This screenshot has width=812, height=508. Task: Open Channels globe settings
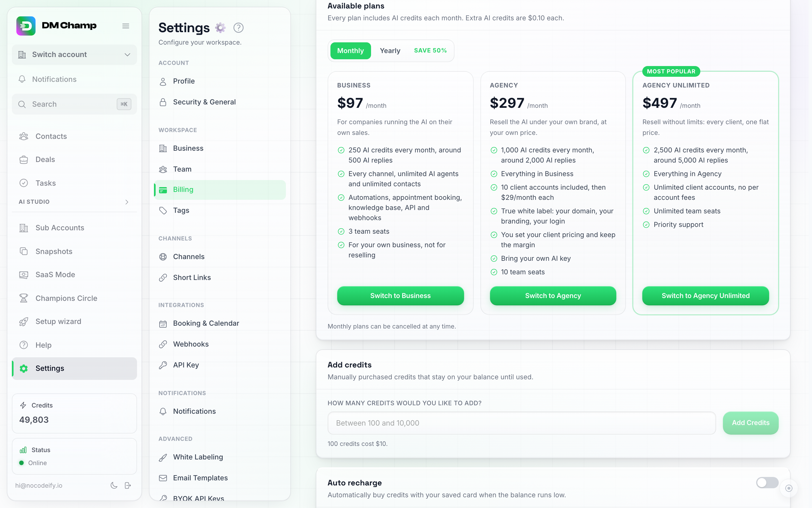(x=220, y=257)
